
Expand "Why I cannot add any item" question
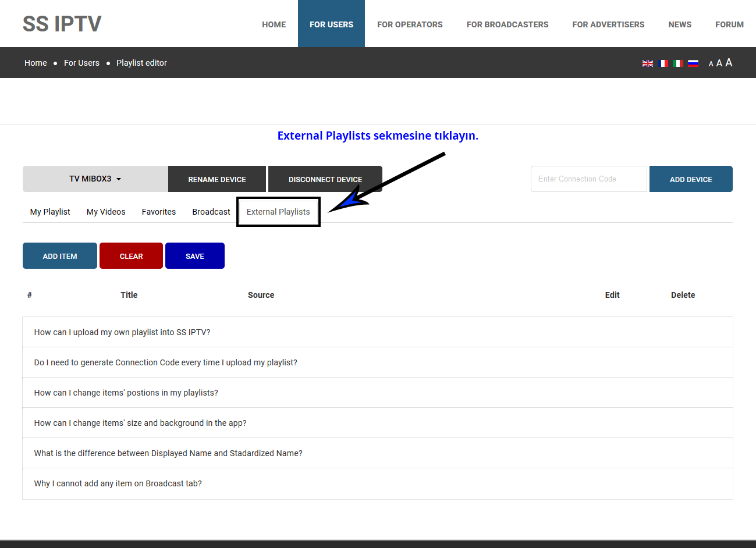click(x=118, y=483)
